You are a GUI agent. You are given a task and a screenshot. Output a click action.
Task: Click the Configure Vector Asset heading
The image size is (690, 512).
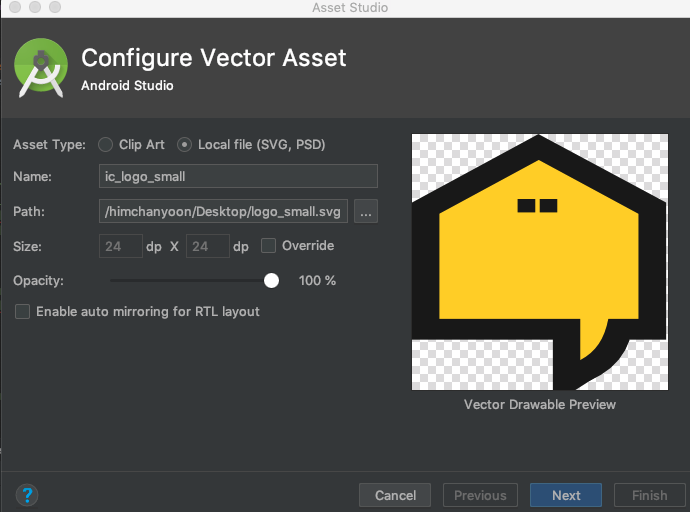pyautogui.click(x=214, y=58)
